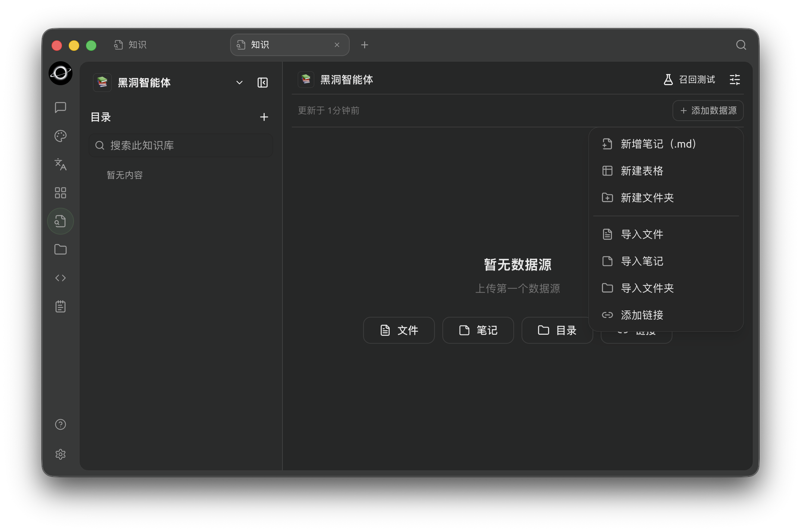Select the knowledge base sidebar icon
Viewport: 801px width, 532px height.
[60, 221]
